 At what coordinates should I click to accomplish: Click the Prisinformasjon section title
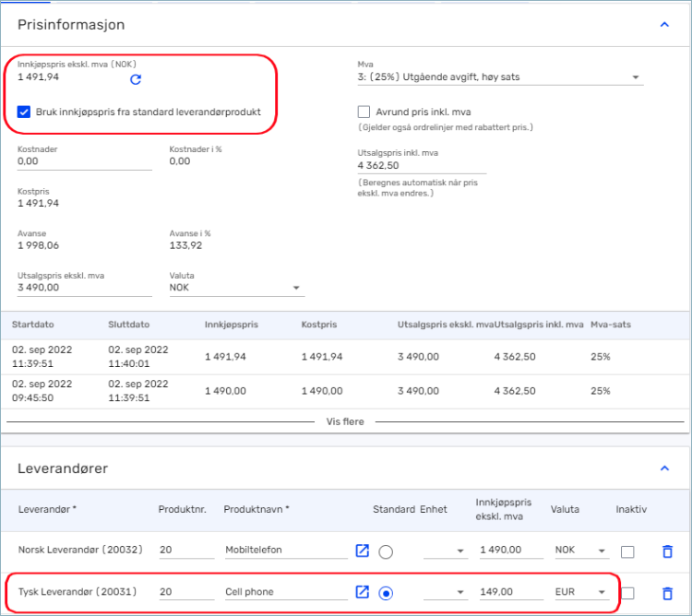[71, 25]
